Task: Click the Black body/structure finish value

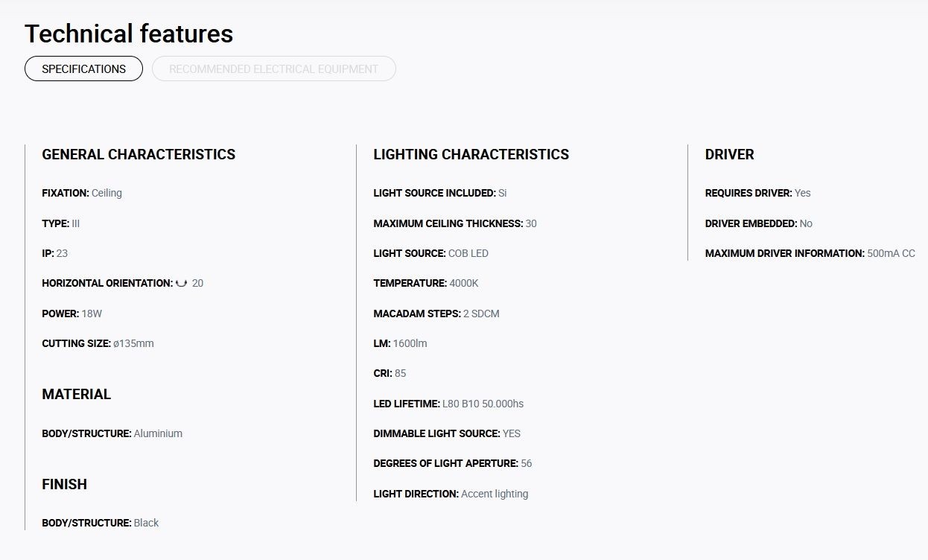Action: 146,523
